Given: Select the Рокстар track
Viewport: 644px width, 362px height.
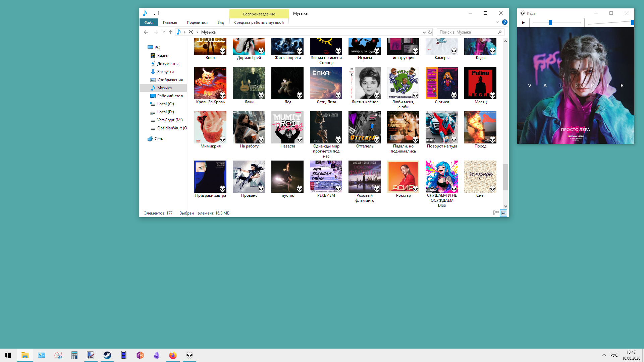Looking at the screenshot, I should [x=403, y=179].
